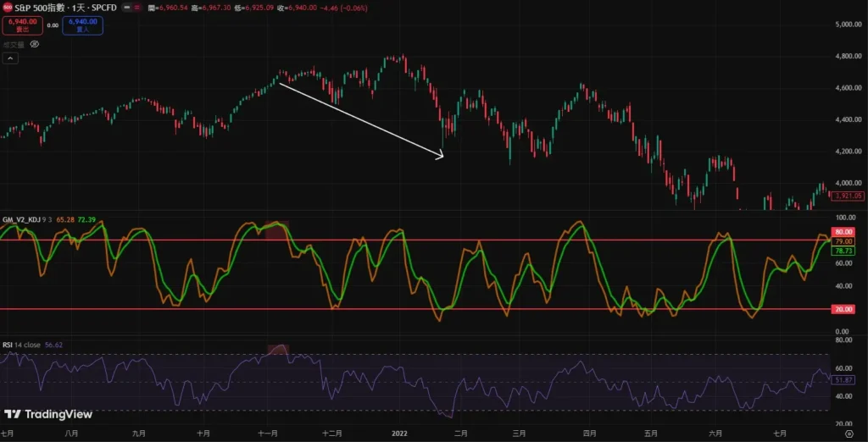Screen dimensions: 868x442
Task: Click the TradingView logo watermark
Action: 47,414
